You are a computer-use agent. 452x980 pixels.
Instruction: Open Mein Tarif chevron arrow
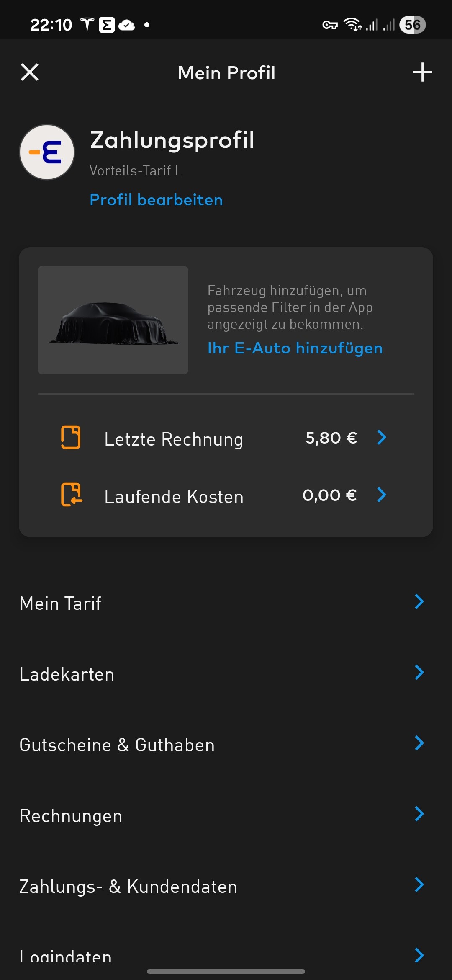coord(419,602)
